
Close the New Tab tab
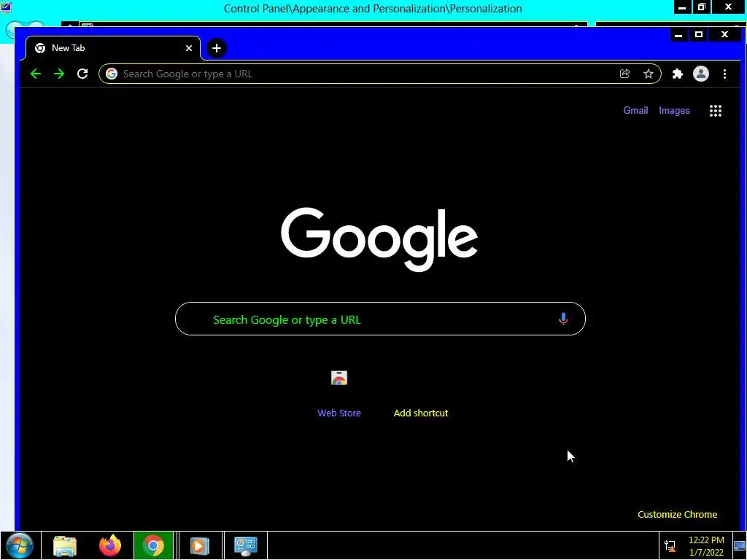click(189, 48)
